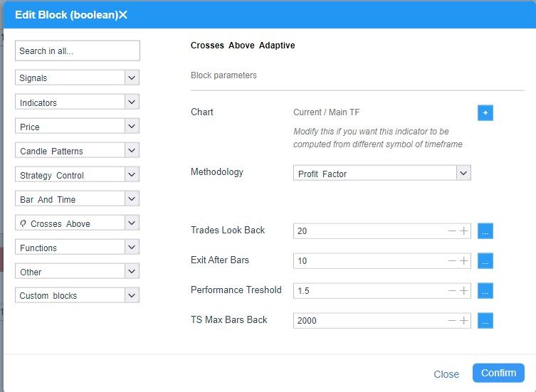Open options button for Trades Look Back

point(485,231)
